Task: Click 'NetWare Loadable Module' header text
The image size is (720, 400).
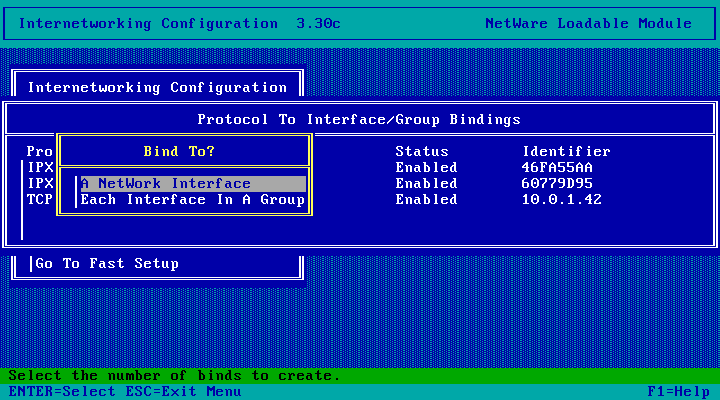Action: (588, 23)
